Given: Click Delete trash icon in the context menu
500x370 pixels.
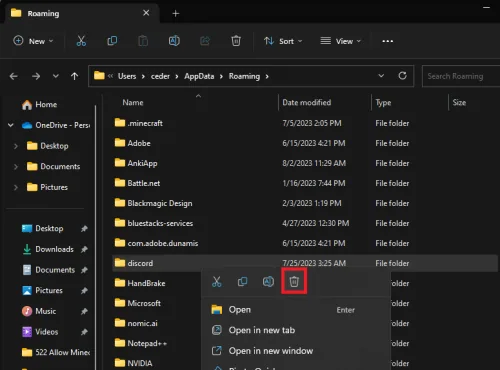Looking at the screenshot, I should 294,282.
